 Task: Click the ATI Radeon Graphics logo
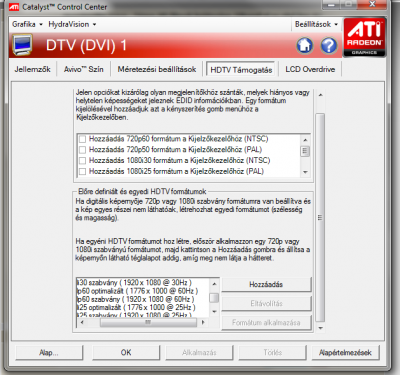click(364, 37)
